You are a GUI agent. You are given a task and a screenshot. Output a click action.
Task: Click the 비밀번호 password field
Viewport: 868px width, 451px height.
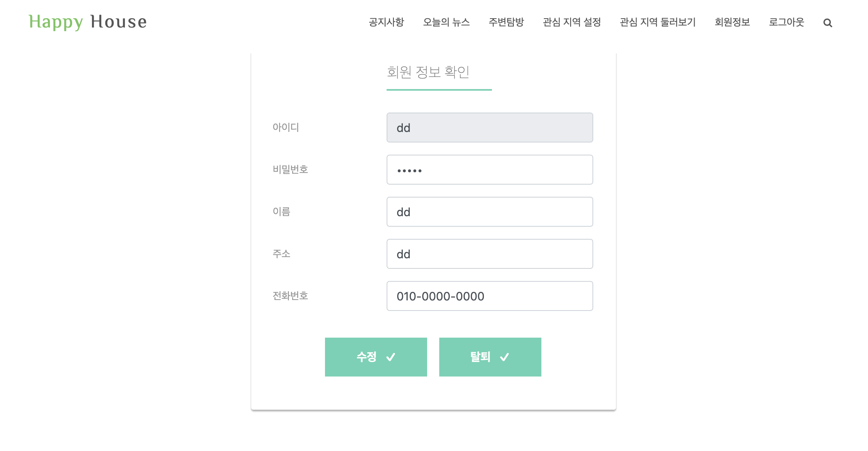[x=490, y=170]
